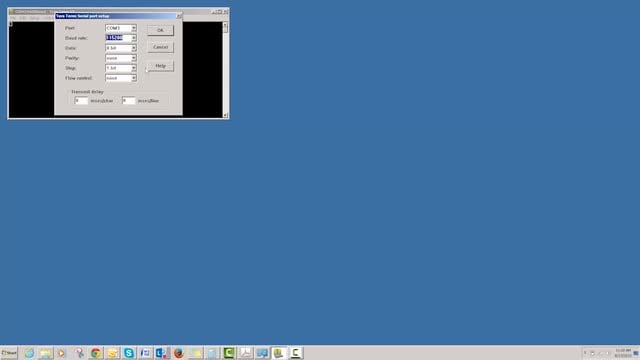
Task: Open the Lync taskbar icon
Action: 162,353
